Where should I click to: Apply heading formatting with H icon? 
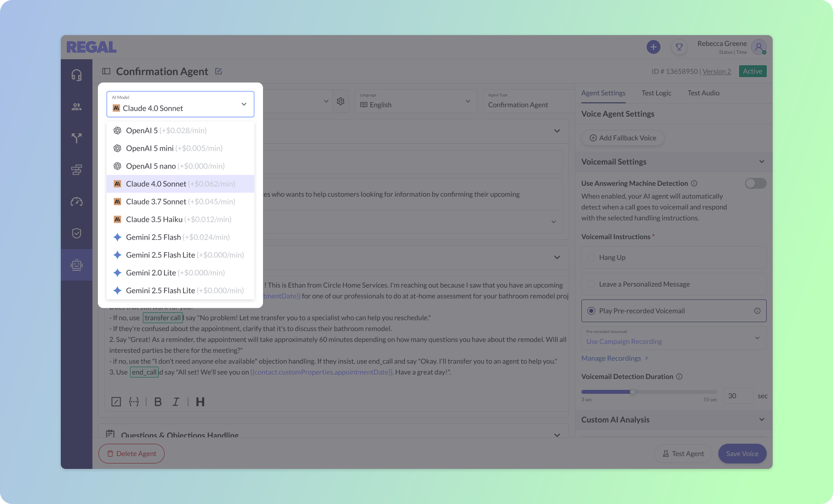200,402
